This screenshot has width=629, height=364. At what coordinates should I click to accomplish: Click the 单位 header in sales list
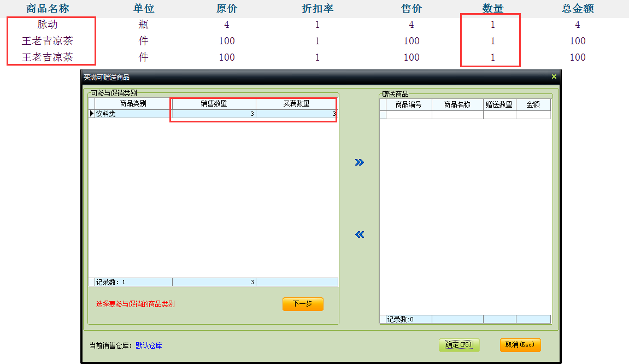pos(144,8)
